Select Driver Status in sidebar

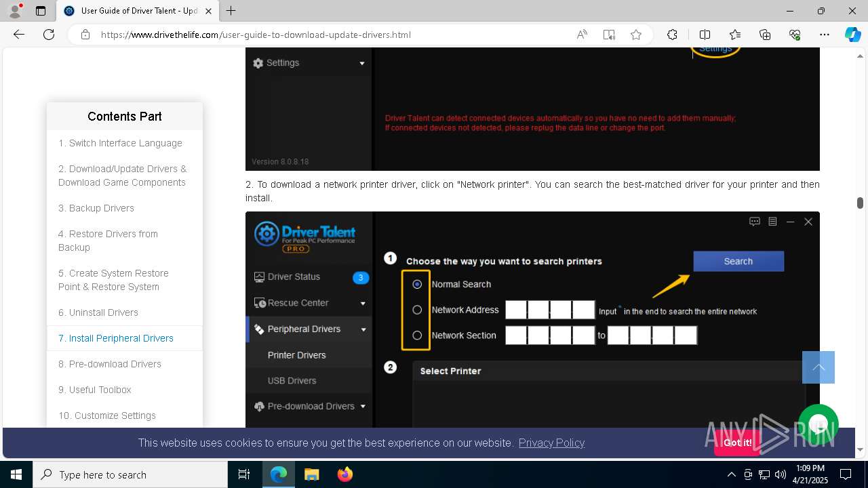click(x=294, y=277)
